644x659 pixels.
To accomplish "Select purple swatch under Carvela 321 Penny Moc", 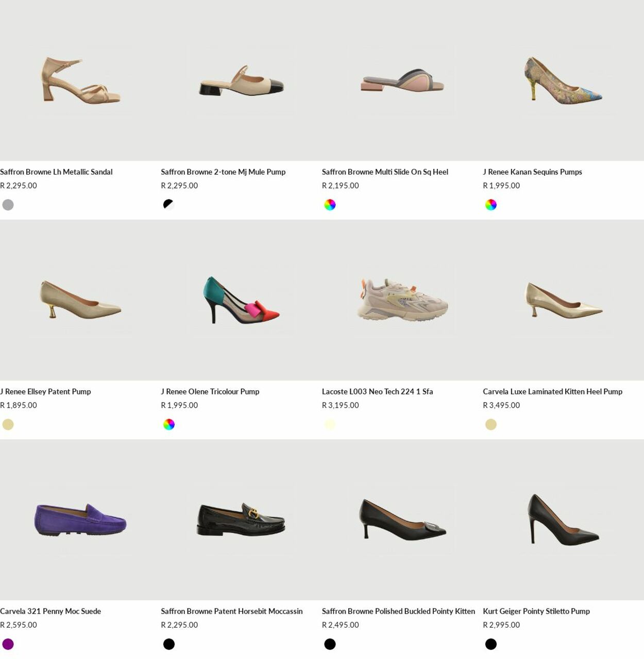I will tap(8, 645).
